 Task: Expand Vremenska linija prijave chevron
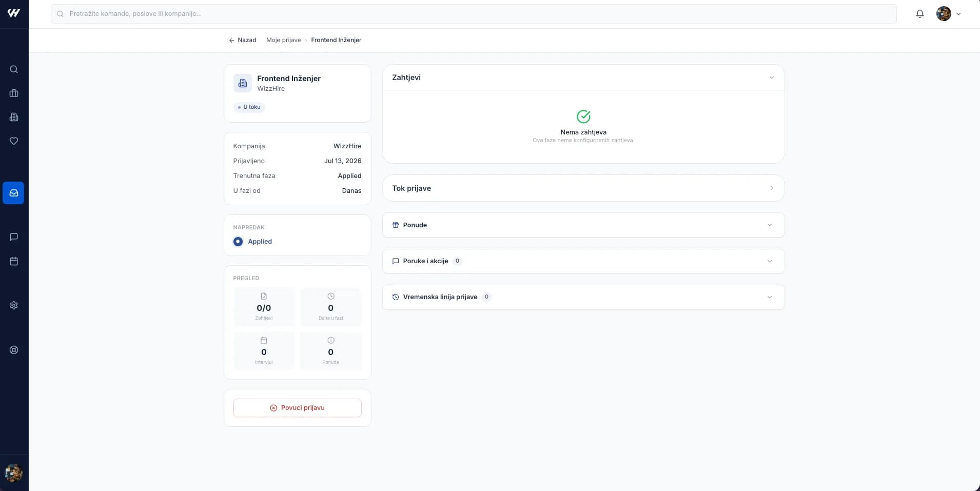coord(769,297)
